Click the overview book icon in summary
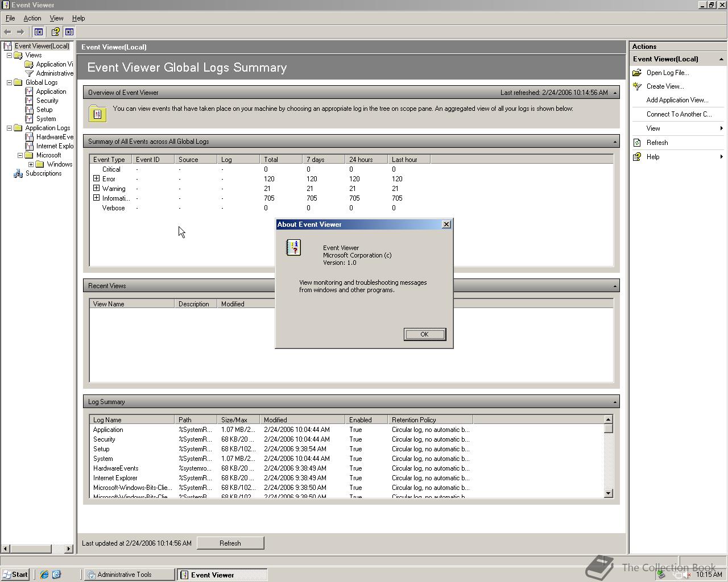The image size is (728, 582). pos(97,114)
